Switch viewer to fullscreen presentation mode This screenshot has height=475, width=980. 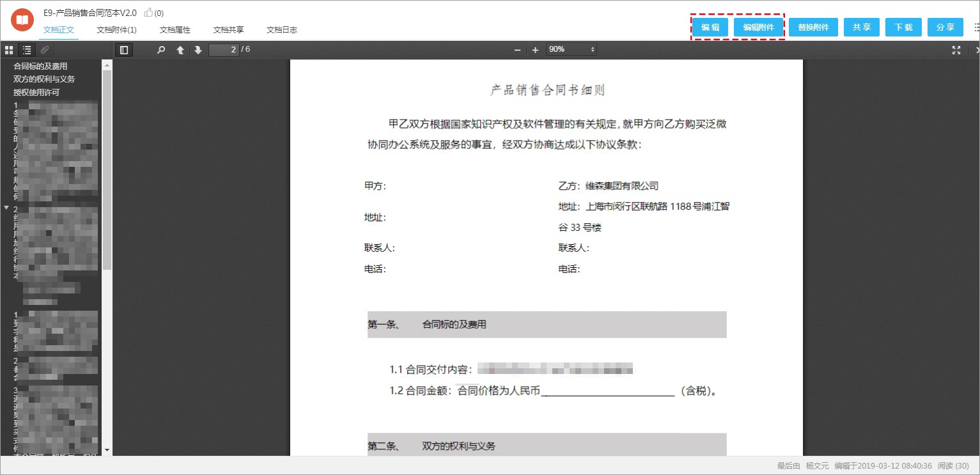click(x=956, y=50)
